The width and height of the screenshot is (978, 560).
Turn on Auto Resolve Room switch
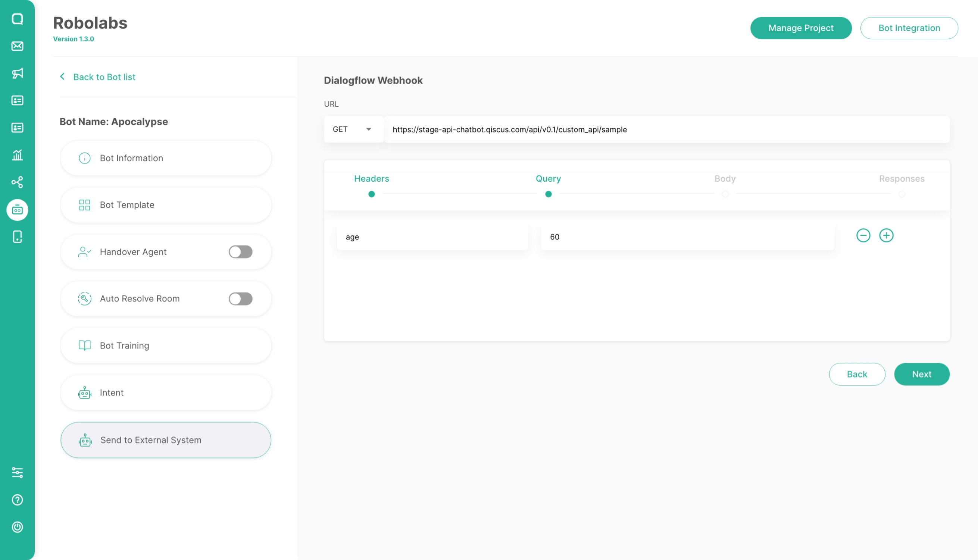click(240, 299)
